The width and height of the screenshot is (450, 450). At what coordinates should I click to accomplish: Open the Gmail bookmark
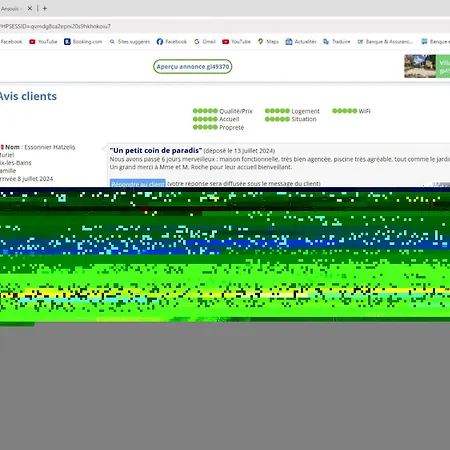[205, 42]
